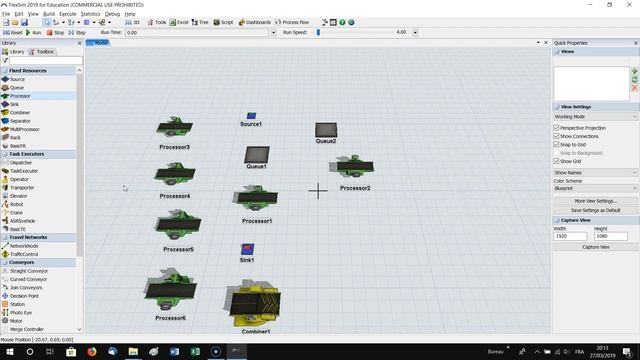Open Firefox from the taskbar
640x360 pixels.
point(92,351)
